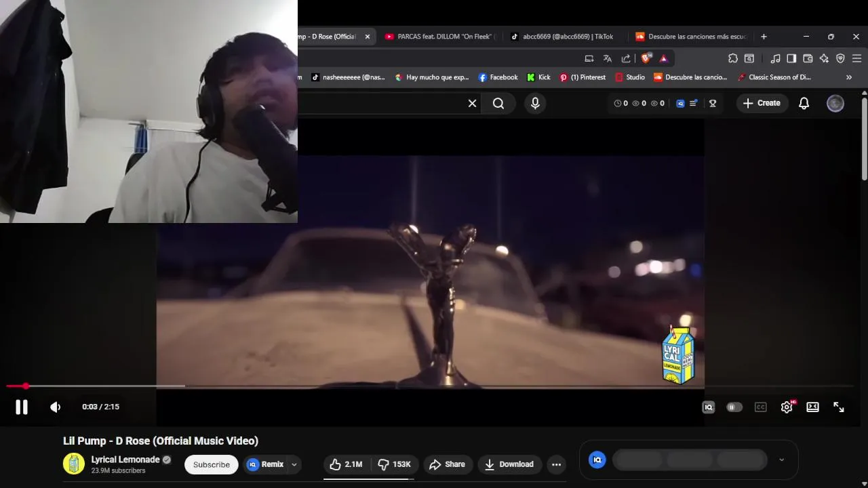This screenshot has height=488, width=868.
Task: Dislike the video
Action: click(x=394, y=464)
